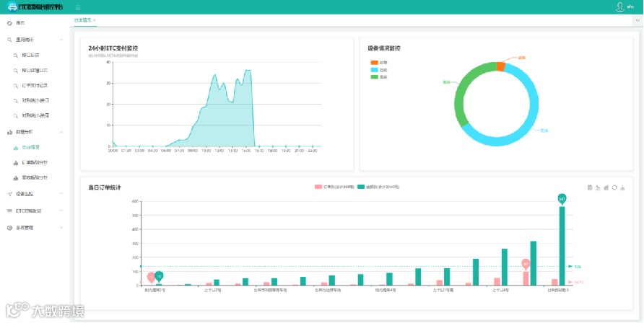
Task: Expand the ETC对账 menu chevron
Action: coord(61,211)
